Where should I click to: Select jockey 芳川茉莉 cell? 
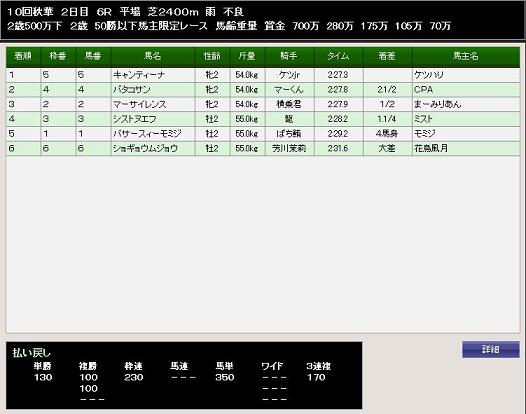click(x=289, y=148)
